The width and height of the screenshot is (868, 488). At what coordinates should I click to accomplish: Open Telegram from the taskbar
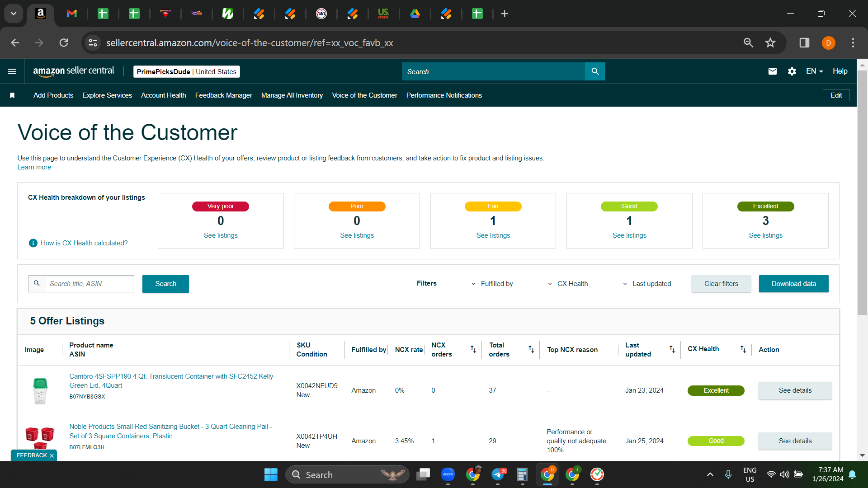point(498,474)
